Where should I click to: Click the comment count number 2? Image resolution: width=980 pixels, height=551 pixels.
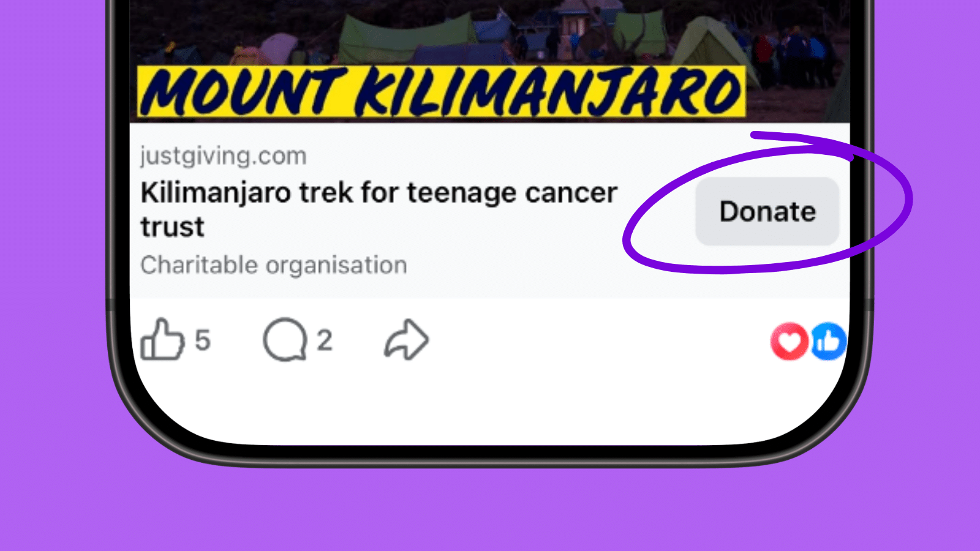tap(325, 340)
